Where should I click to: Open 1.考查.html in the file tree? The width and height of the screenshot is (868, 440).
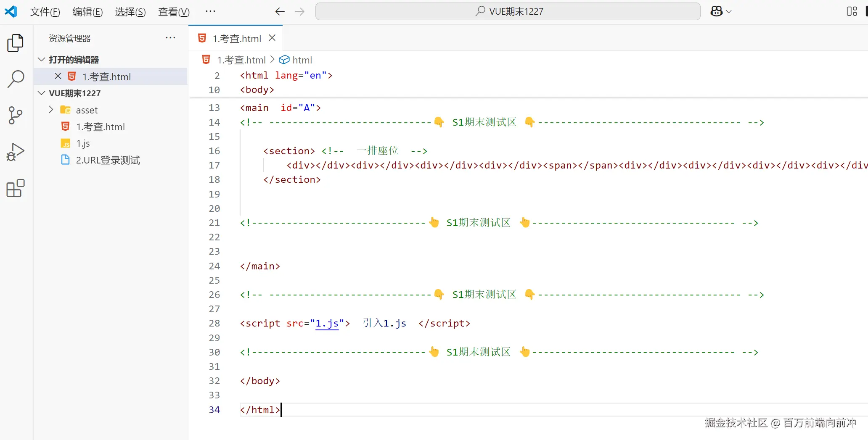tap(111, 126)
